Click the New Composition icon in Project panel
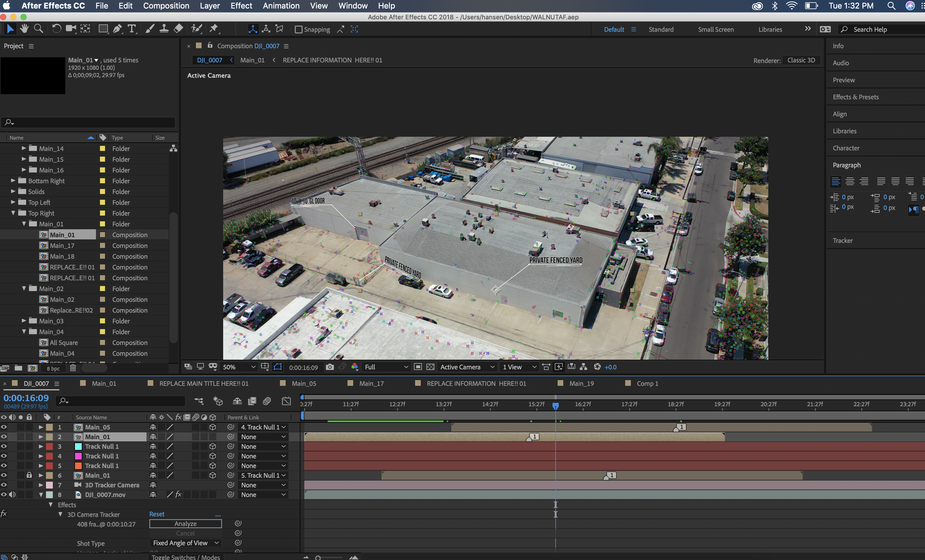This screenshot has width=925, height=560. 33,368
